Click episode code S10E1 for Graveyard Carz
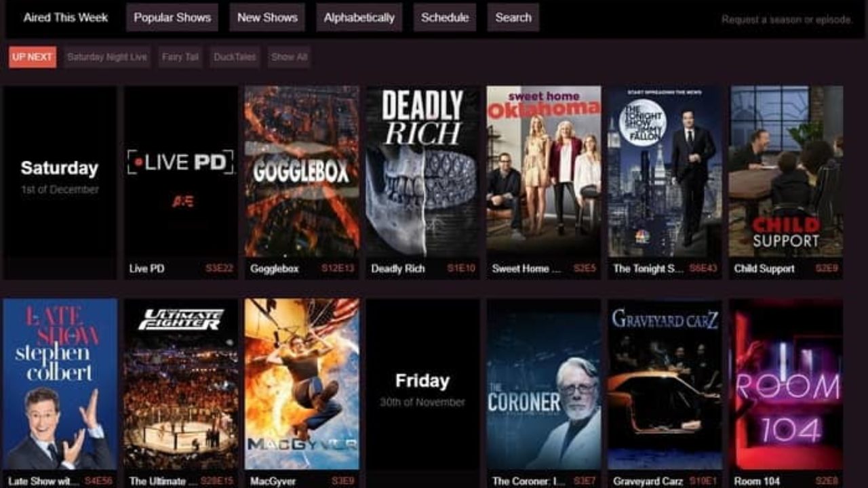 click(x=703, y=481)
